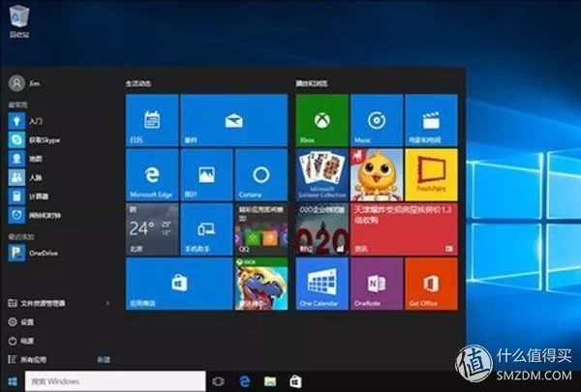Open the Store tile in Start menu
The image size is (581, 392).
point(179,284)
